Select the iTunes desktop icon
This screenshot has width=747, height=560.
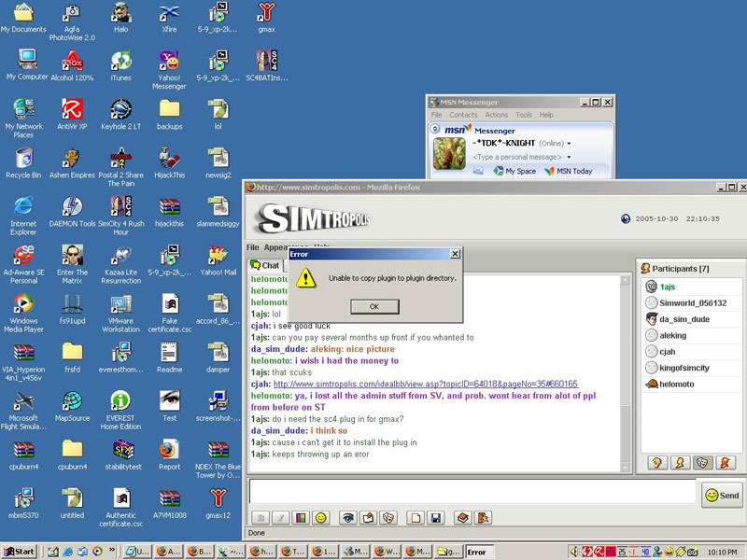click(120, 65)
